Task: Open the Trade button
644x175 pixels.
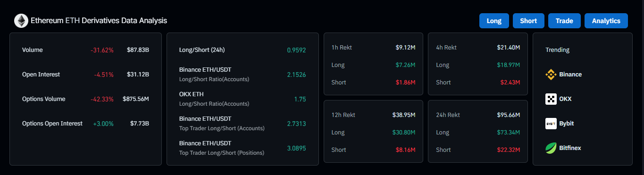Action: [x=564, y=21]
